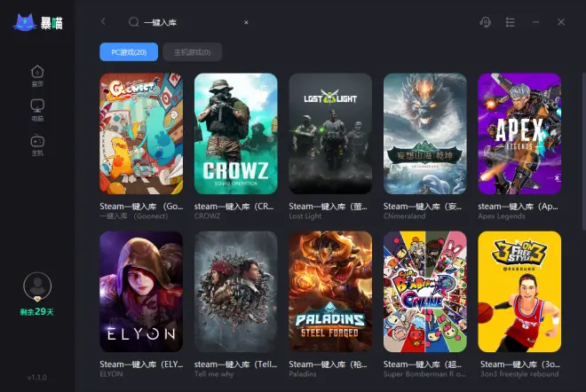Screen dimensions: 586x392
Task: Click the back arrow beside search
Action: click(x=103, y=21)
